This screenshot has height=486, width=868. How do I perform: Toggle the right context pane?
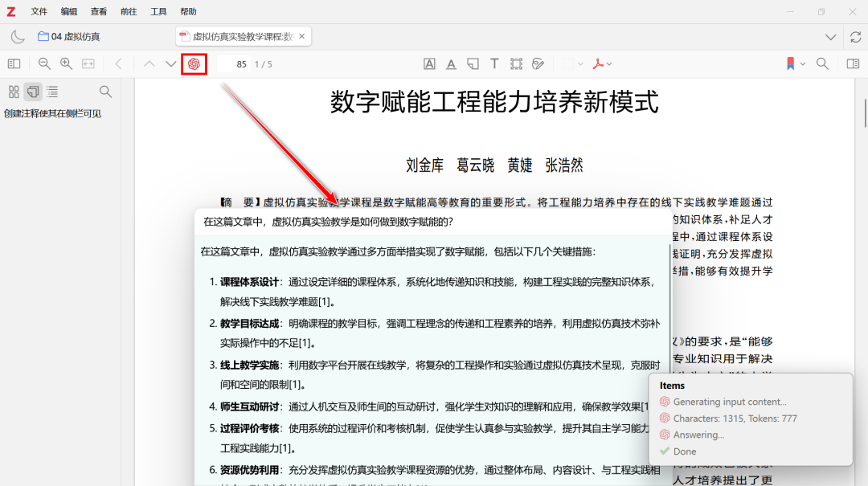point(853,64)
